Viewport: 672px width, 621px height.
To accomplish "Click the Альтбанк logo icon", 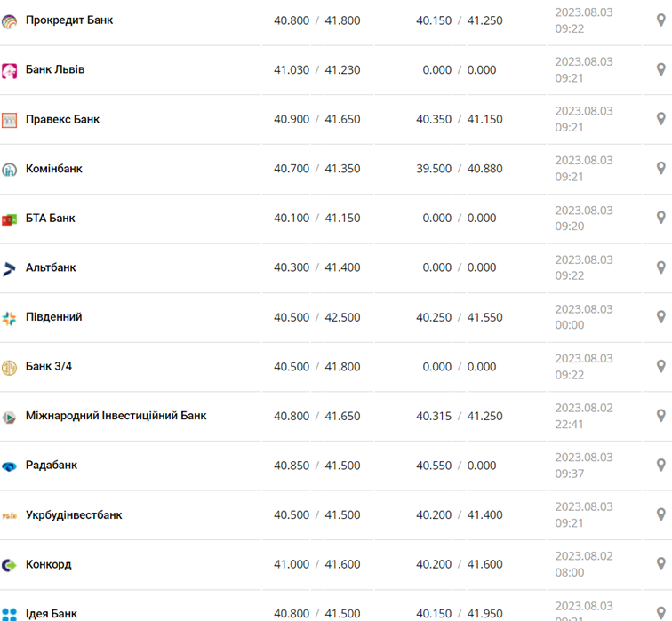I will click(x=9, y=268).
